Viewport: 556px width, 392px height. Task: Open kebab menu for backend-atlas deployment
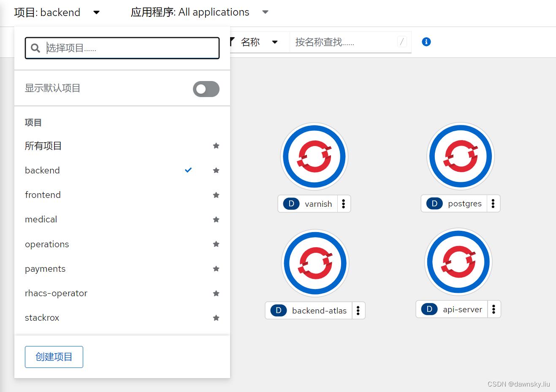coord(358,311)
